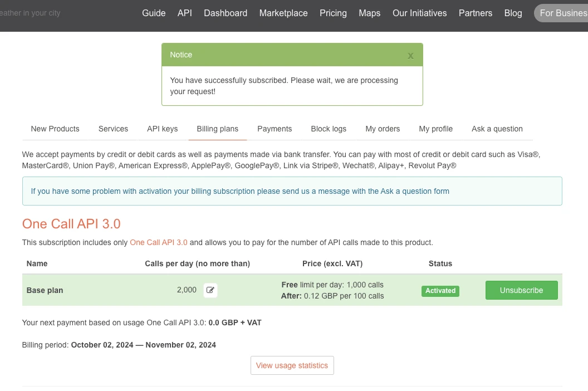Image resolution: width=588 pixels, height=391 pixels.
Task: View the My orders tab
Action: point(383,129)
